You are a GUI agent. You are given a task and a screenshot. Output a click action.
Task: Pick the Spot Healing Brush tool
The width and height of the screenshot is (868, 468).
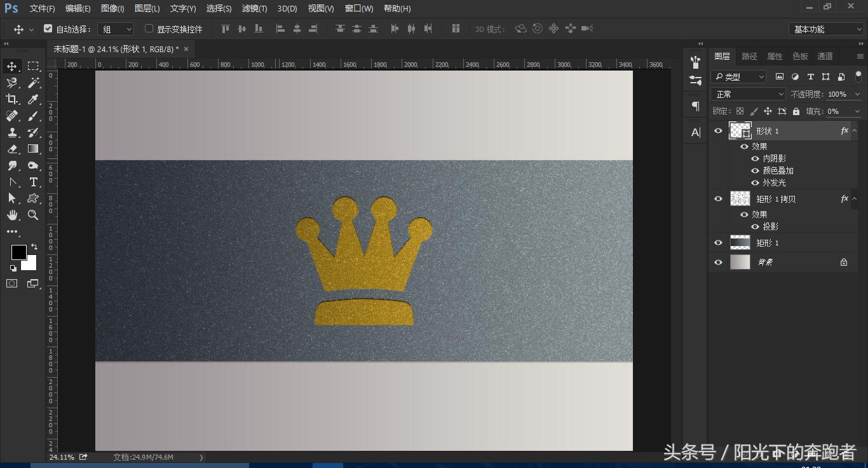pos(12,116)
